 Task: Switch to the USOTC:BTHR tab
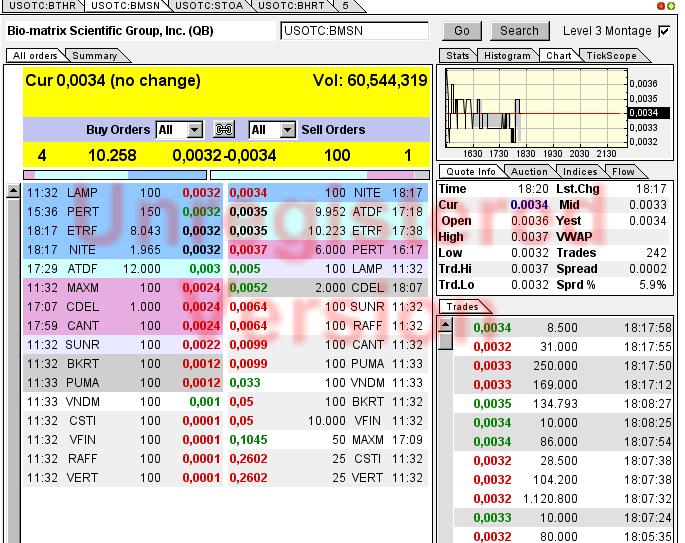click(42, 6)
